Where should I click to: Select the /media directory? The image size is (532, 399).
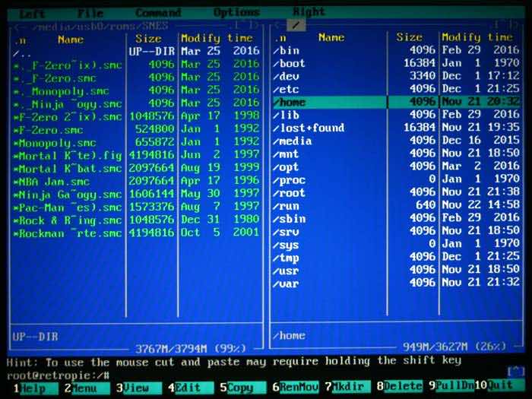pyautogui.click(x=396, y=141)
